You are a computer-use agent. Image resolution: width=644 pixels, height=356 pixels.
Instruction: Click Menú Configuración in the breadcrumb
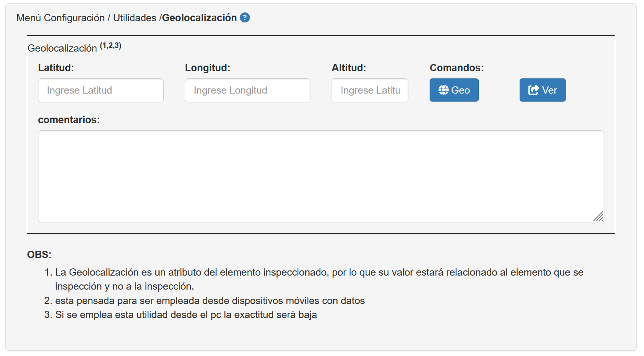click(x=60, y=18)
